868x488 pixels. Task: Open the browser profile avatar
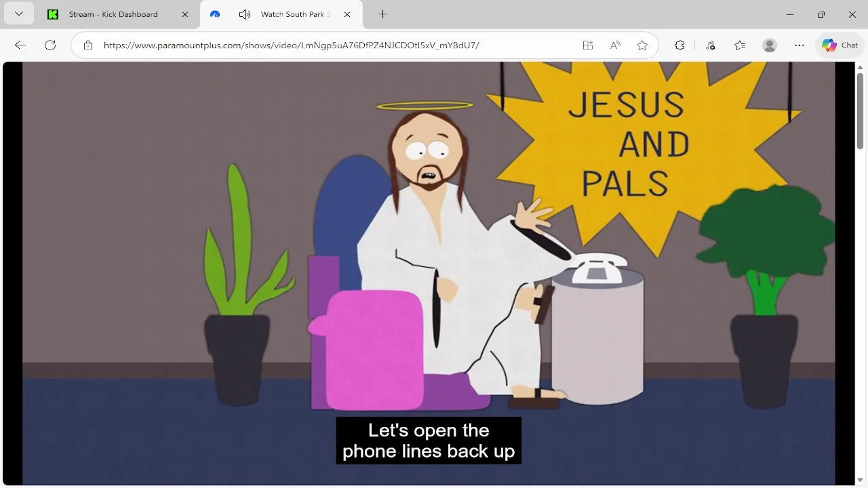pos(770,45)
